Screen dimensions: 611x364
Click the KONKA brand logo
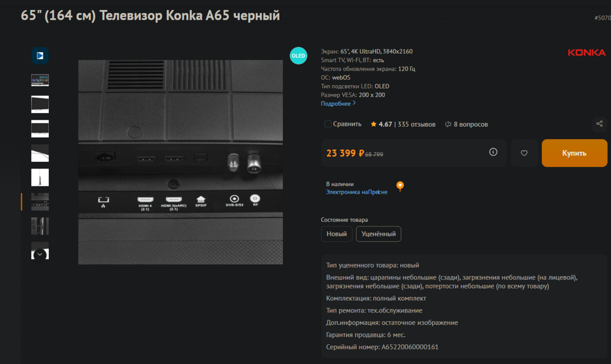tap(586, 53)
